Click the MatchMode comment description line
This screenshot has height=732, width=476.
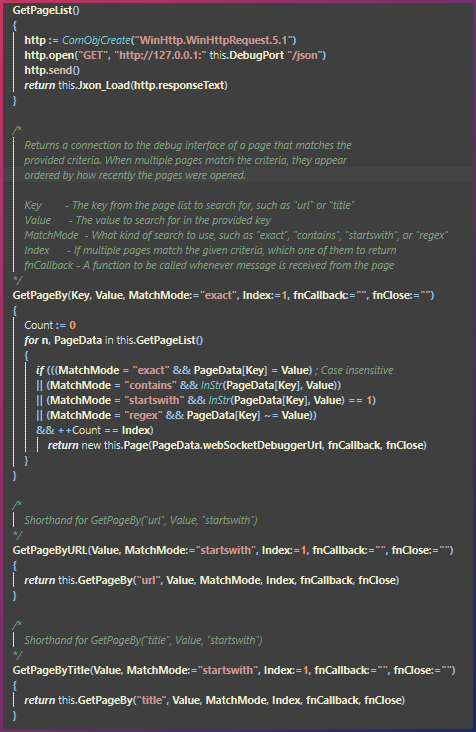(236, 235)
